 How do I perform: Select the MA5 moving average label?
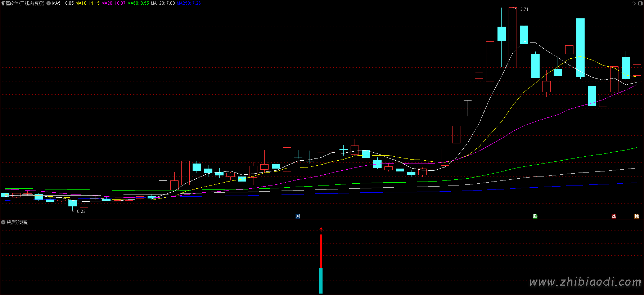[x=63, y=3]
